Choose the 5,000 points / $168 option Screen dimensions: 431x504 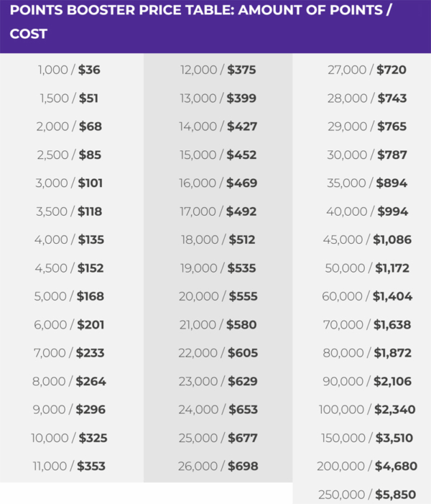[x=69, y=296]
